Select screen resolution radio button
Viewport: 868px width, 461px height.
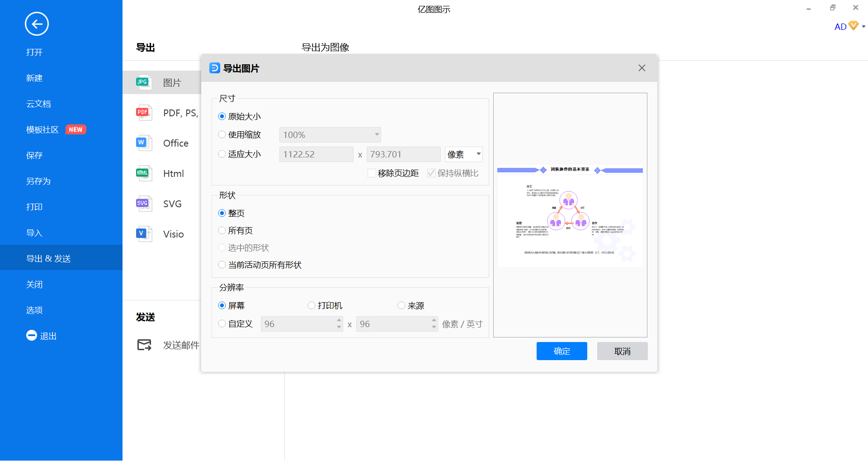(222, 305)
